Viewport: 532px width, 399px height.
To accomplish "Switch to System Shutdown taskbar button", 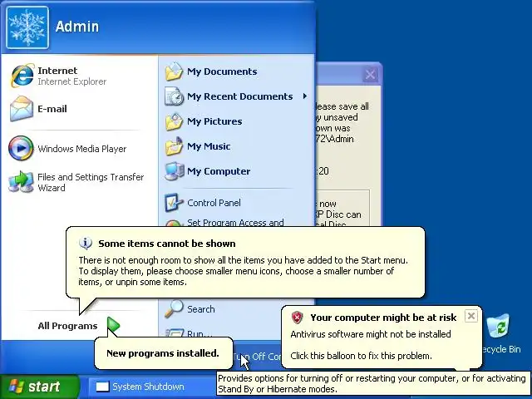I will pyautogui.click(x=152, y=387).
